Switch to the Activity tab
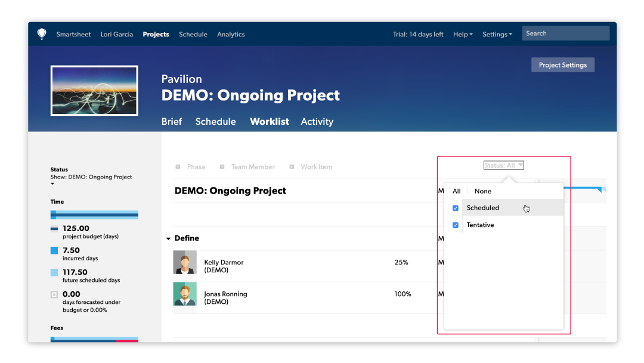 pos(317,121)
